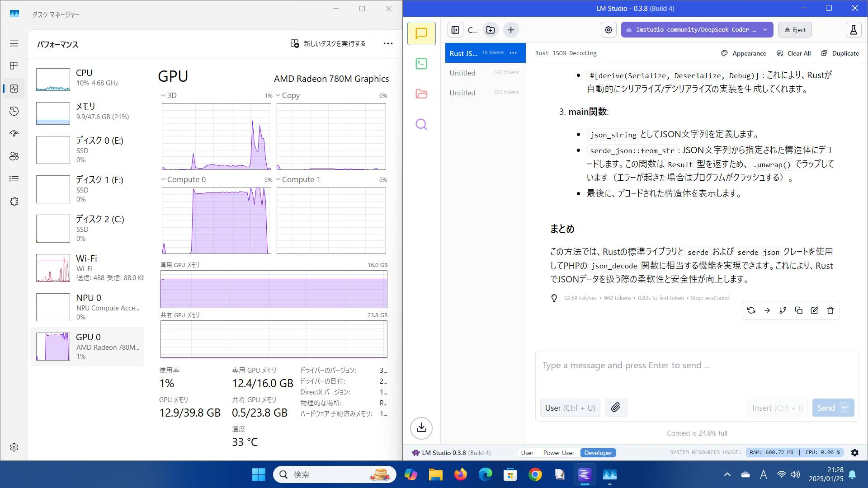
Task: Start a new chat with plus icon
Action: coord(511,30)
